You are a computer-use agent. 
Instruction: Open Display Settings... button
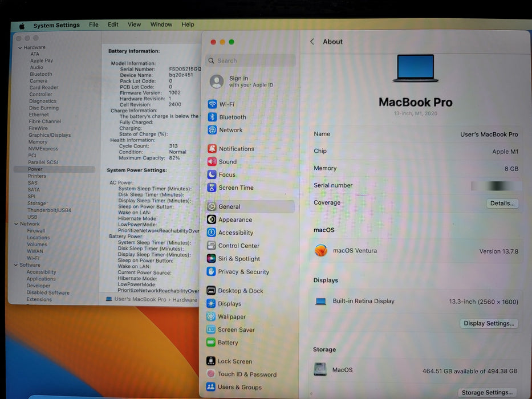click(489, 323)
